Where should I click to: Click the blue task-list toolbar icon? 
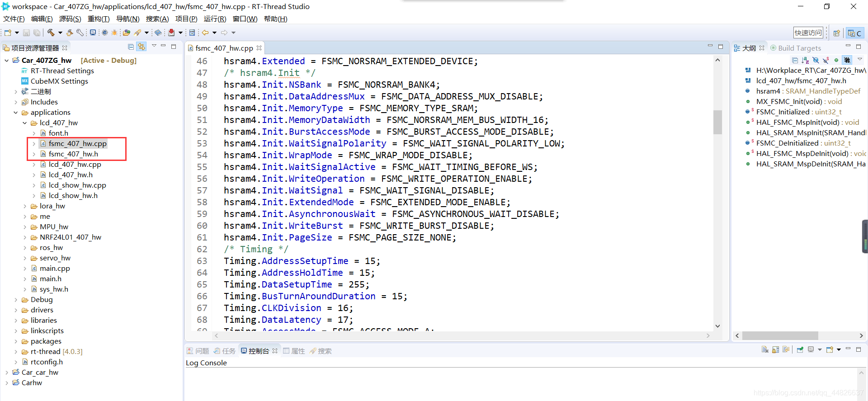click(192, 33)
